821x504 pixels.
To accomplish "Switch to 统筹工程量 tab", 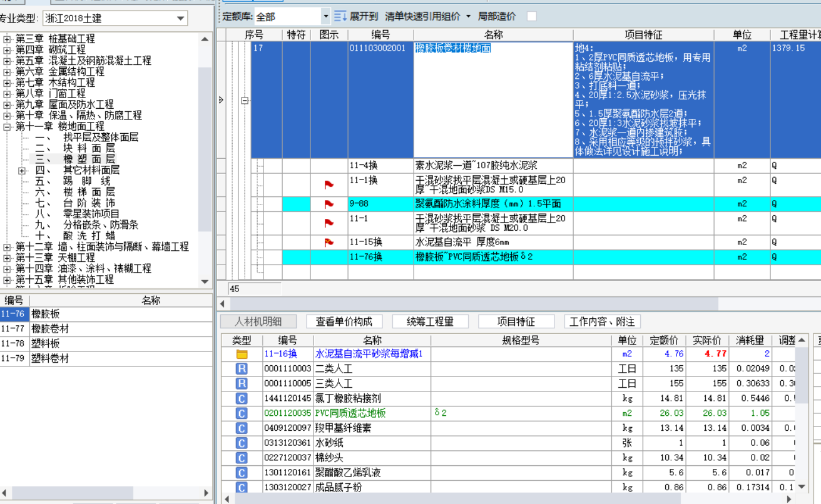I will pos(430,321).
